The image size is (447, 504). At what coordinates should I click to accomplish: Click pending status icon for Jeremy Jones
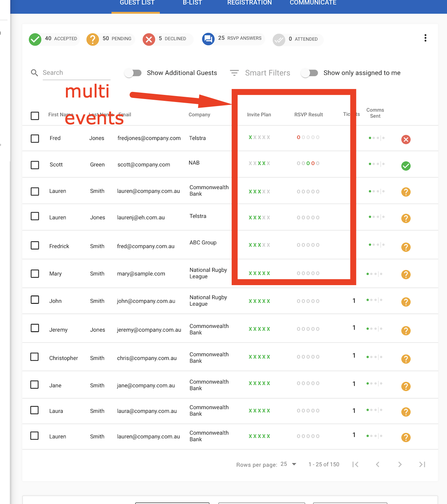[406, 331]
